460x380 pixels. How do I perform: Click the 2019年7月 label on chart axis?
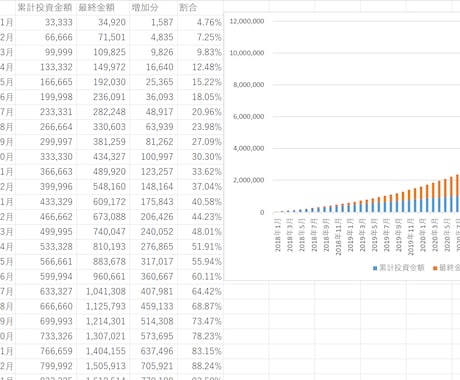coord(387,235)
